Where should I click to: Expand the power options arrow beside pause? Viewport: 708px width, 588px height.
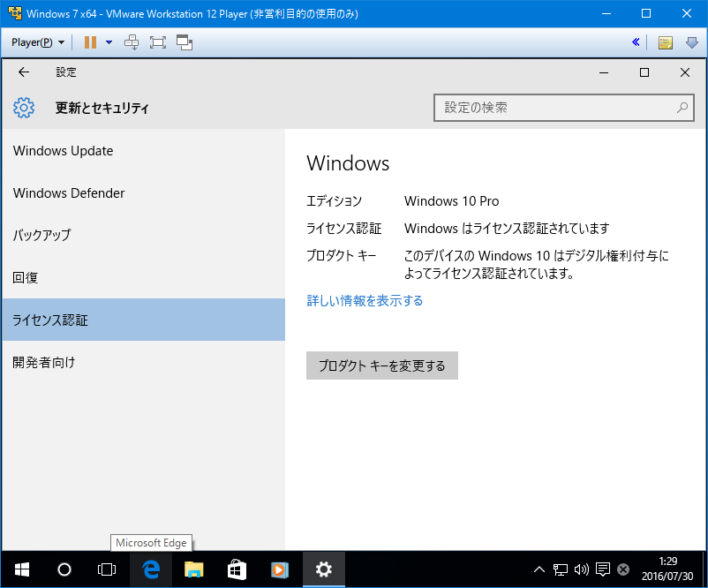[x=109, y=42]
